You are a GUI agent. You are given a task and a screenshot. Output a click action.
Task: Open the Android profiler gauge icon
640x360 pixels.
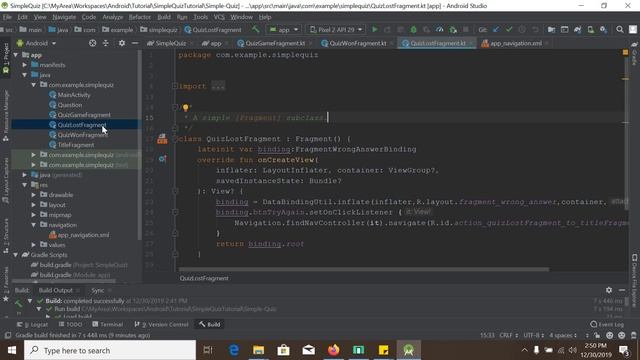pyautogui.click(x=440, y=29)
